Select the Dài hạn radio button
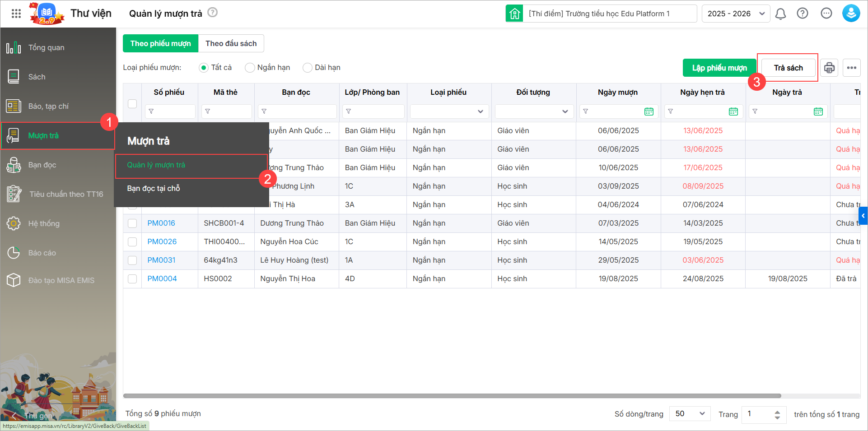The width and height of the screenshot is (868, 431). point(308,68)
